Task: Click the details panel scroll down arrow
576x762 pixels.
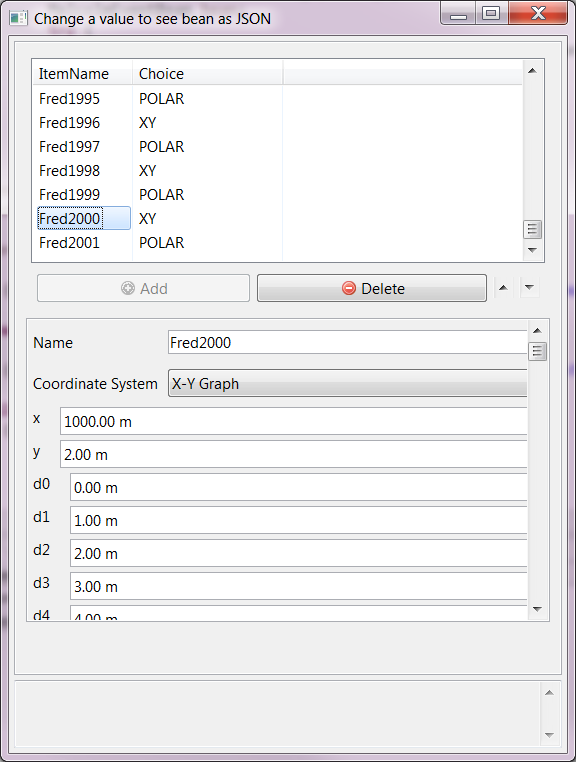Action: point(537,609)
